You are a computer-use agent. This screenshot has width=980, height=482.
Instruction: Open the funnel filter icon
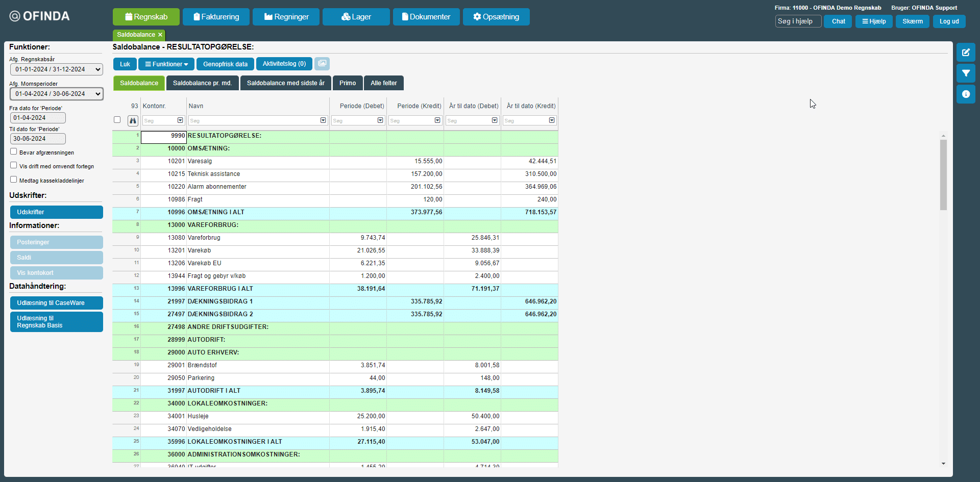click(965, 73)
